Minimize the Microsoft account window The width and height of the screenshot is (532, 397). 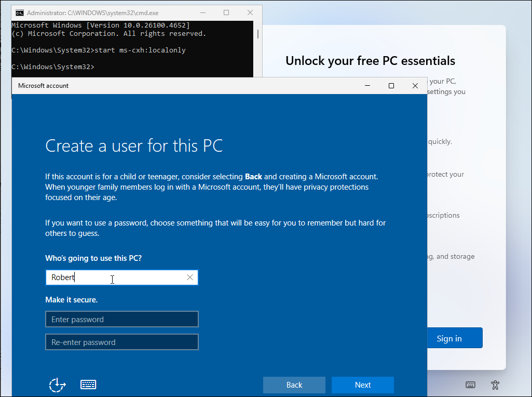coord(367,86)
